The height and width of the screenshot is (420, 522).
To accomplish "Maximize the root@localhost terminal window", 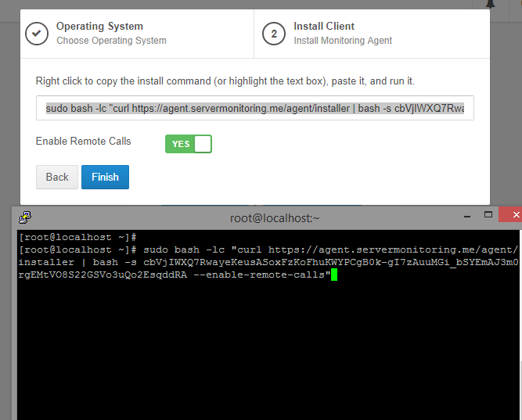I will point(488,214).
